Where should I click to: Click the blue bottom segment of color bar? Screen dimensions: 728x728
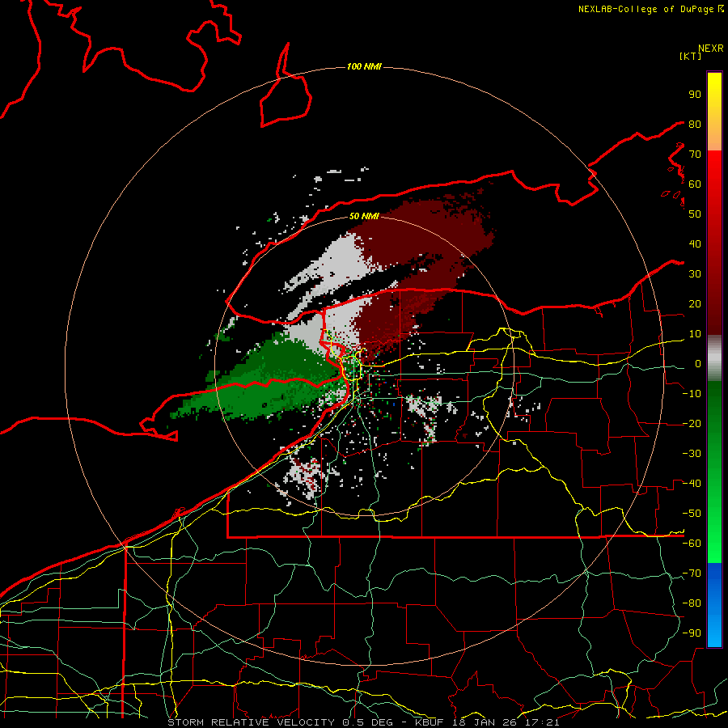tap(714, 604)
